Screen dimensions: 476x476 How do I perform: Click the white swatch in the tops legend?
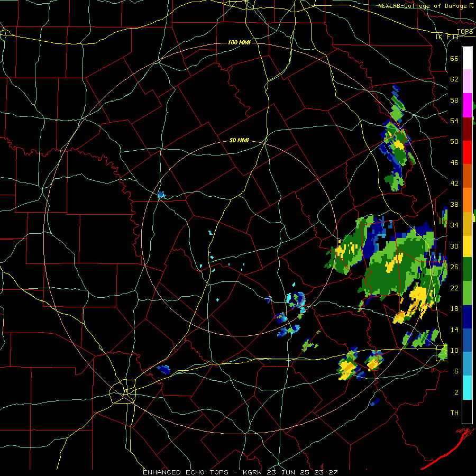467,58
